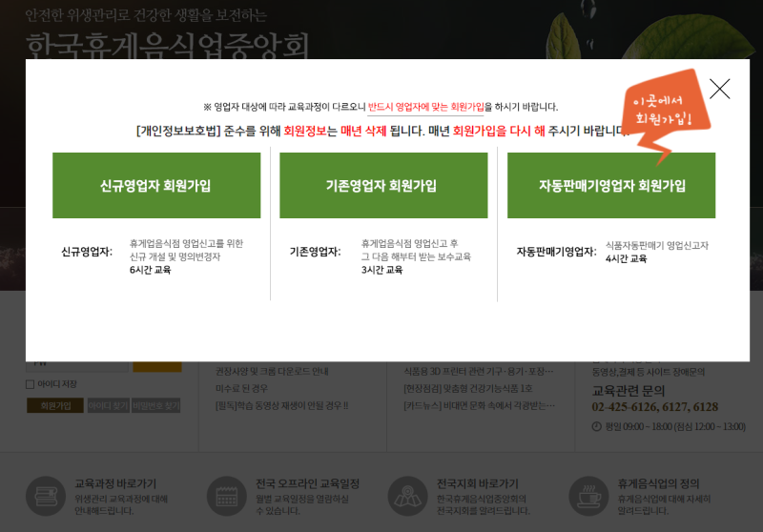Toggle the 아이디 저장 checkbox
Viewport: 763px width, 532px height.
point(31,384)
